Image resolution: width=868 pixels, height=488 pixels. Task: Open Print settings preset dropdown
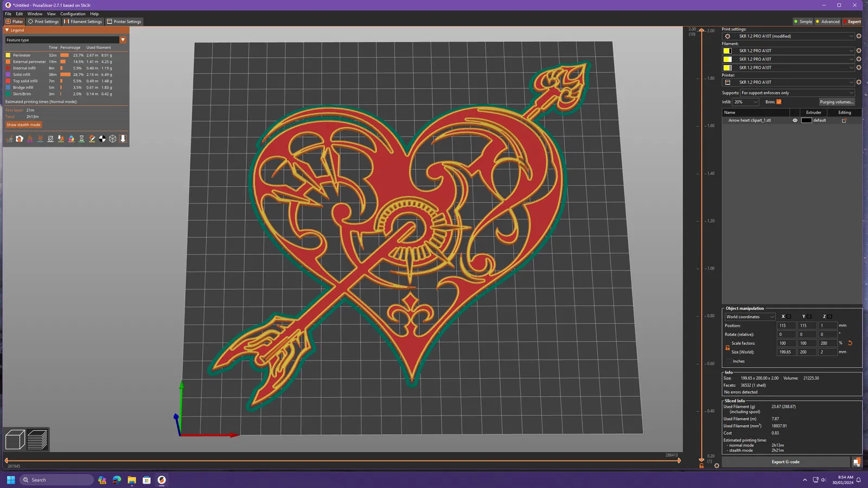[x=789, y=36]
